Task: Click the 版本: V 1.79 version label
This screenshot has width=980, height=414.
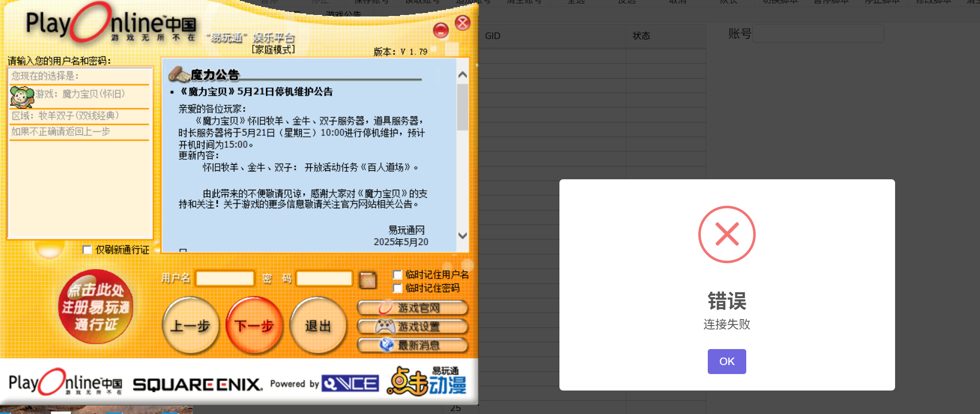Action: pos(401,52)
